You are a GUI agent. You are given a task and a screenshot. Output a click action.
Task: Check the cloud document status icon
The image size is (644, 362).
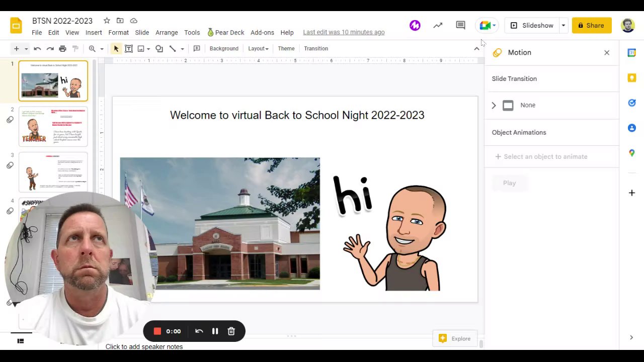[x=134, y=21]
